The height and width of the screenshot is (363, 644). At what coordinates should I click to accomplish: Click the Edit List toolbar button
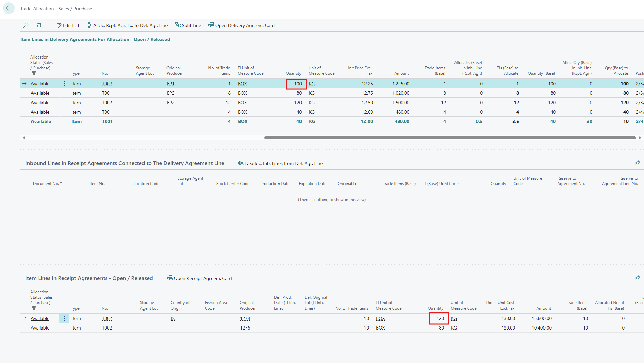coord(68,25)
